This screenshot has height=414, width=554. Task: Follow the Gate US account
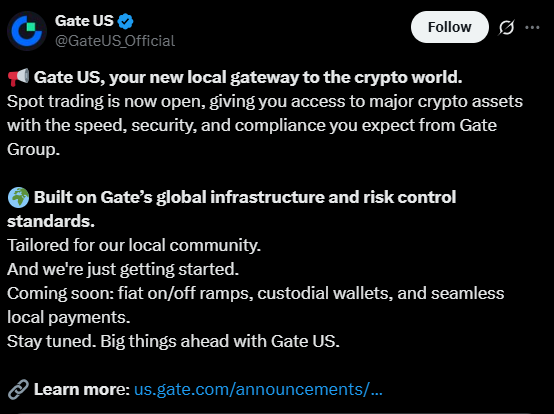click(450, 27)
